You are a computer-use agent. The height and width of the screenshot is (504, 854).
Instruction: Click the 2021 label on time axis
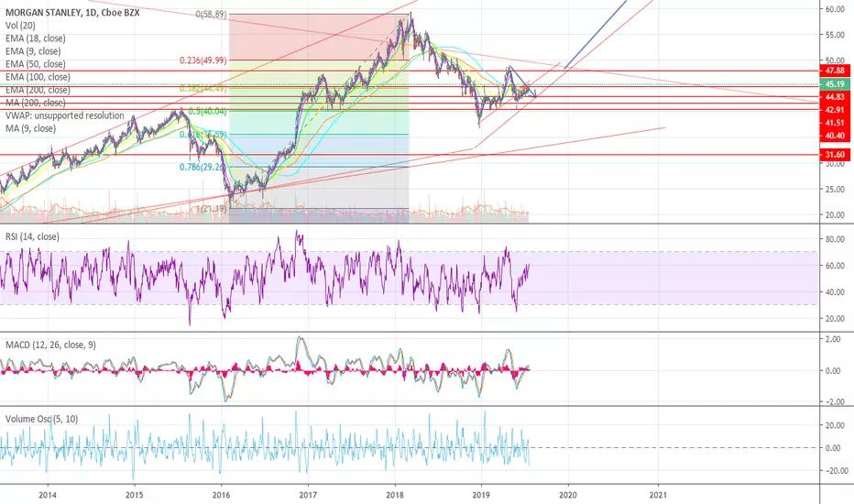[x=658, y=495]
